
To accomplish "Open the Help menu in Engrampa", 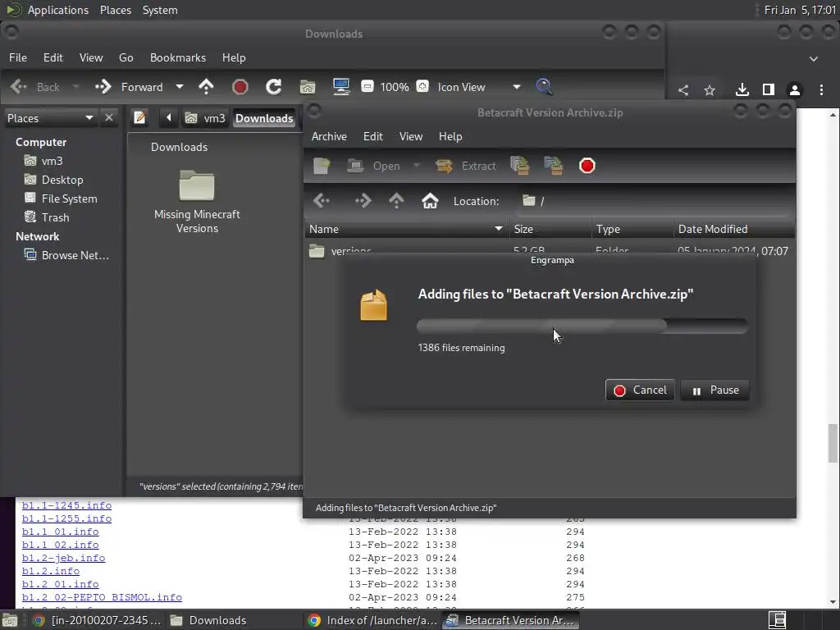I will (x=450, y=137).
